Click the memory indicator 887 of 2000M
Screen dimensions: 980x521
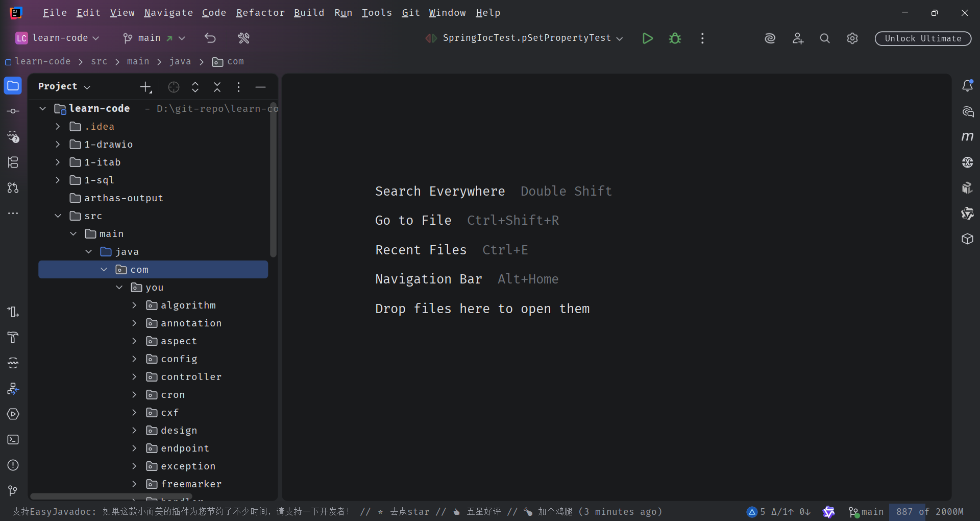point(930,511)
